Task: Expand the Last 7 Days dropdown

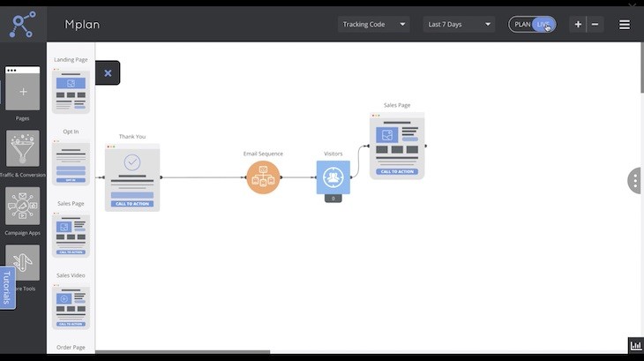Action: point(458,25)
